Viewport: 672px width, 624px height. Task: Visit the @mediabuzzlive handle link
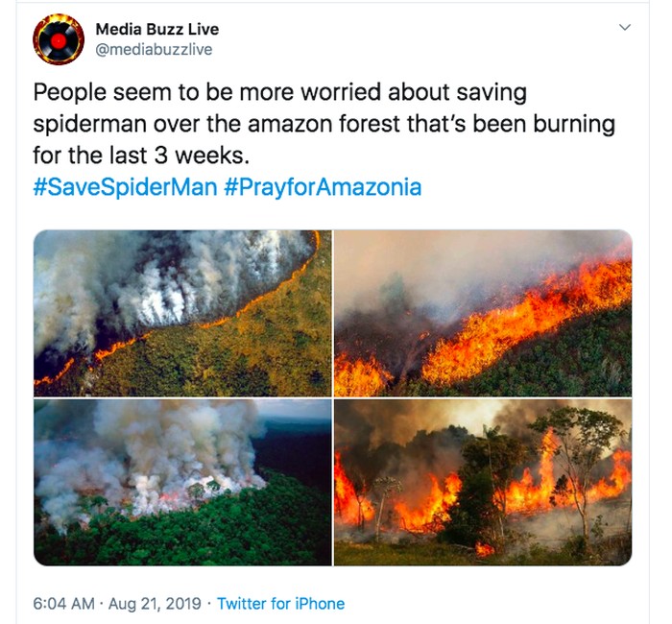coord(154,49)
